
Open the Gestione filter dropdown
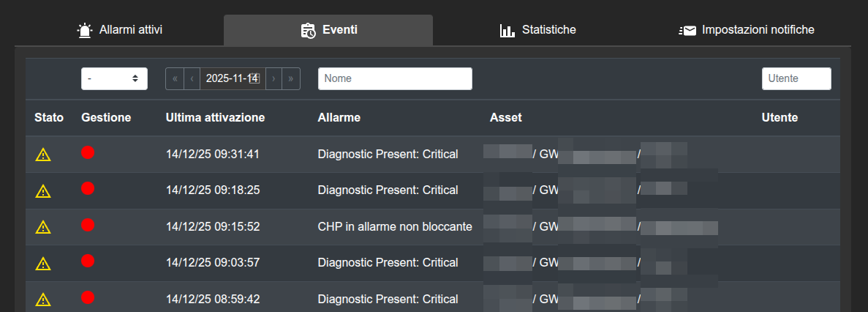(114, 78)
